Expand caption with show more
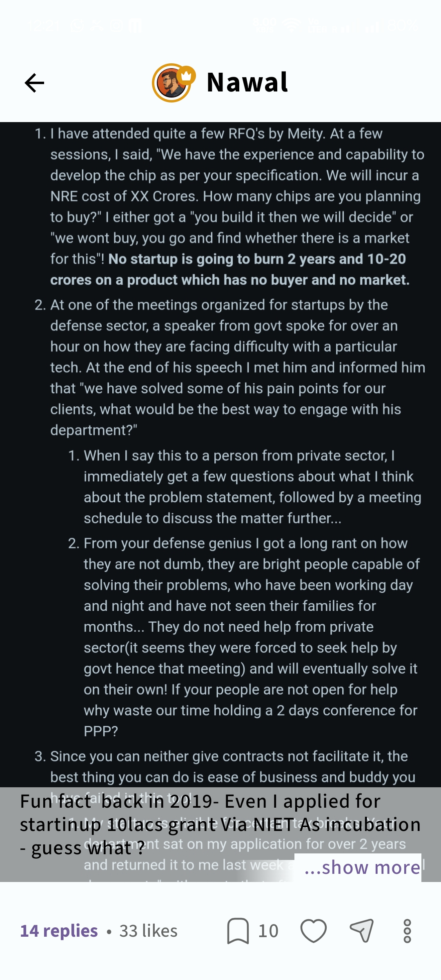The image size is (441, 980). pyautogui.click(x=363, y=867)
